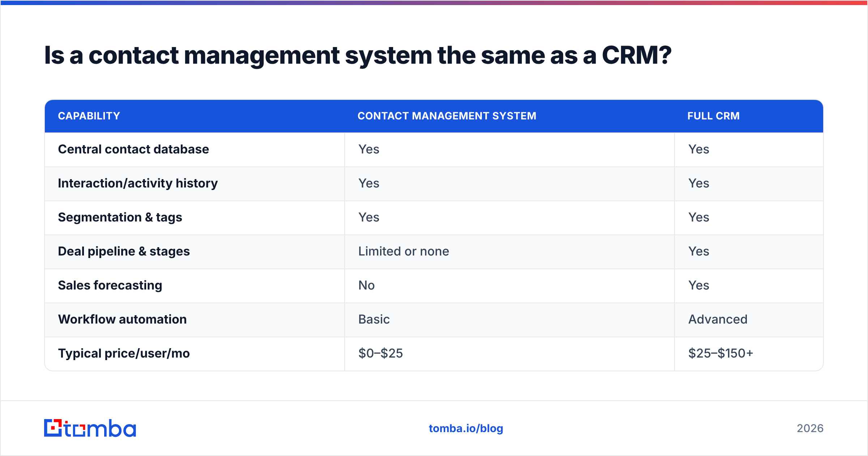Select the 'Sales forecasting' row label

click(110, 285)
